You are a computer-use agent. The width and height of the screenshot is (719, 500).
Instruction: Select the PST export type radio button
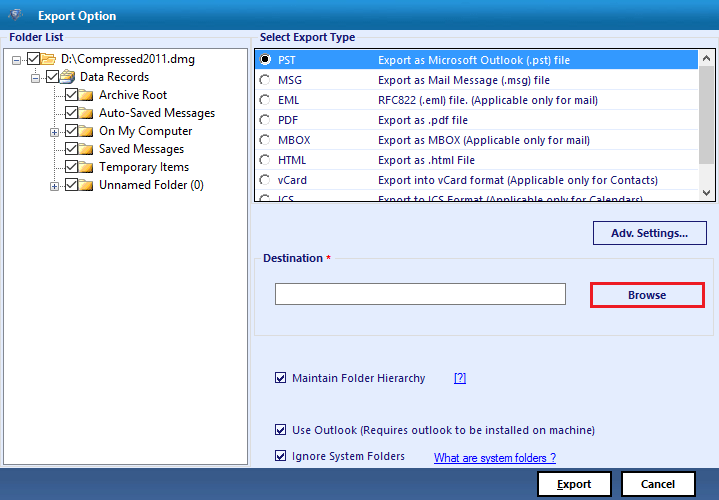click(265, 59)
